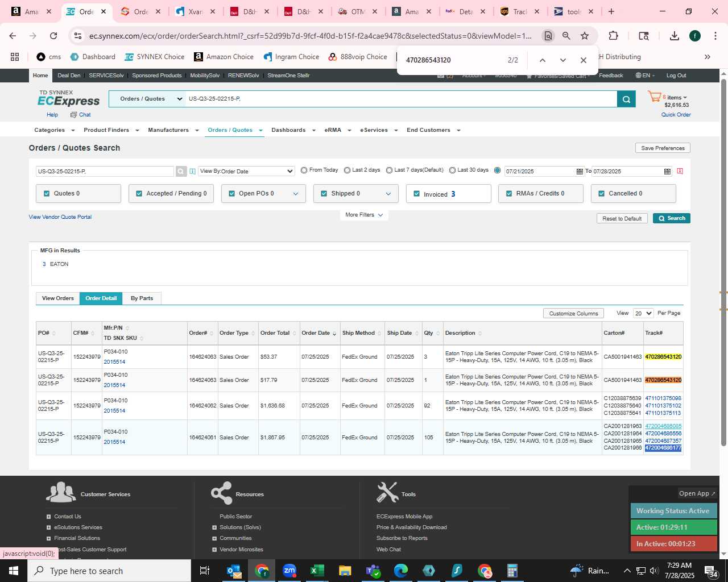This screenshot has width=728, height=582.
Task: Uncheck the Open POs checkbox
Action: (231, 194)
